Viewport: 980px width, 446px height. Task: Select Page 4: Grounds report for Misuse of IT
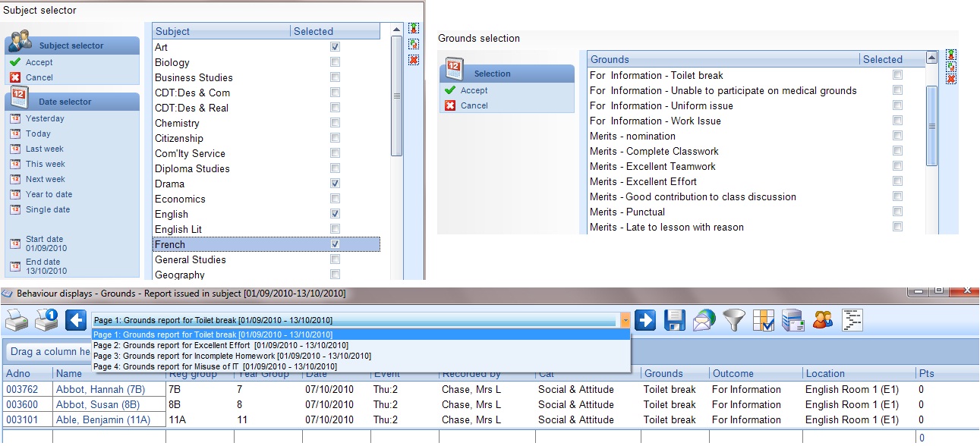click(x=361, y=366)
